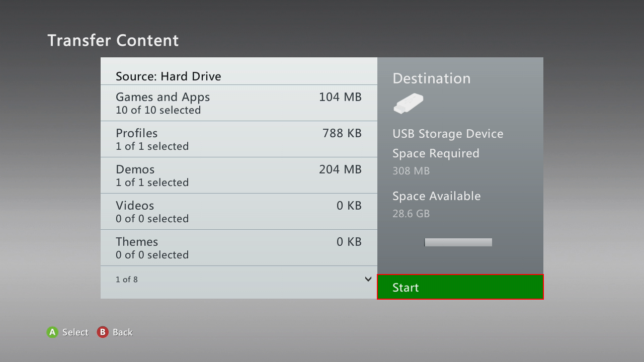Click the green A button icon

coord(52,332)
